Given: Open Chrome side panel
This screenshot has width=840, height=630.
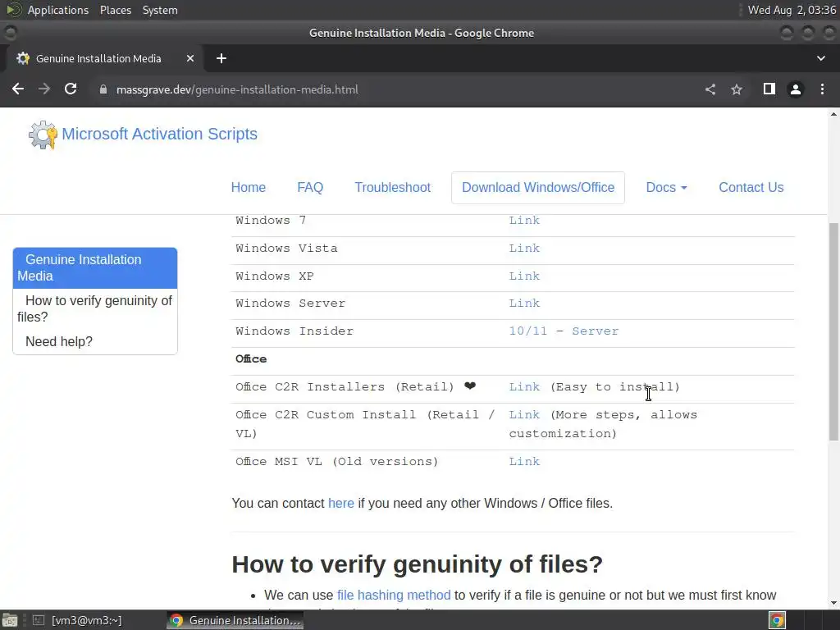Looking at the screenshot, I should pos(769,89).
